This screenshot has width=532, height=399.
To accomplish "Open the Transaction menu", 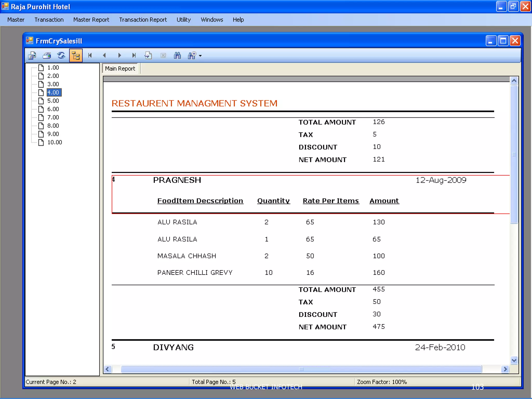I will [49, 20].
